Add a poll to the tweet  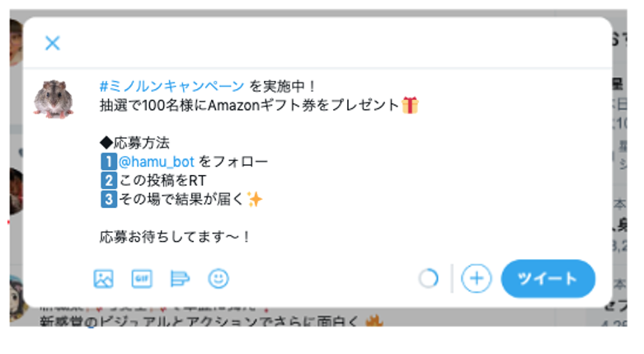180,279
